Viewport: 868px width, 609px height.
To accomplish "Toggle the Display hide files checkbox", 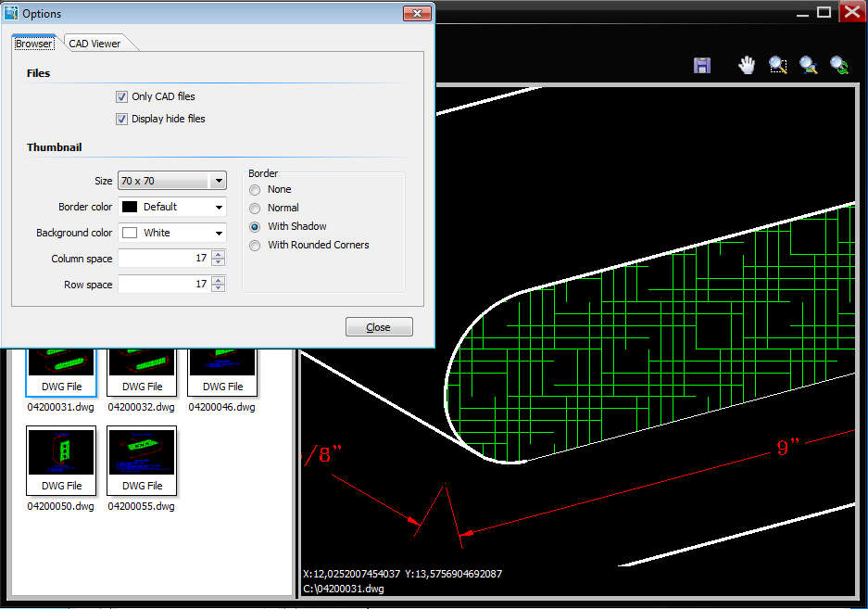I will 121,119.
